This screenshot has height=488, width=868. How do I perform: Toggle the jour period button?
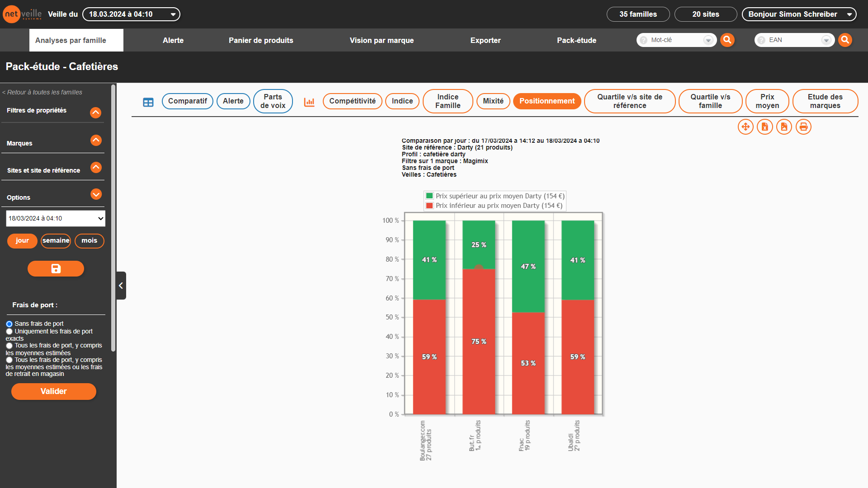pyautogui.click(x=22, y=241)
